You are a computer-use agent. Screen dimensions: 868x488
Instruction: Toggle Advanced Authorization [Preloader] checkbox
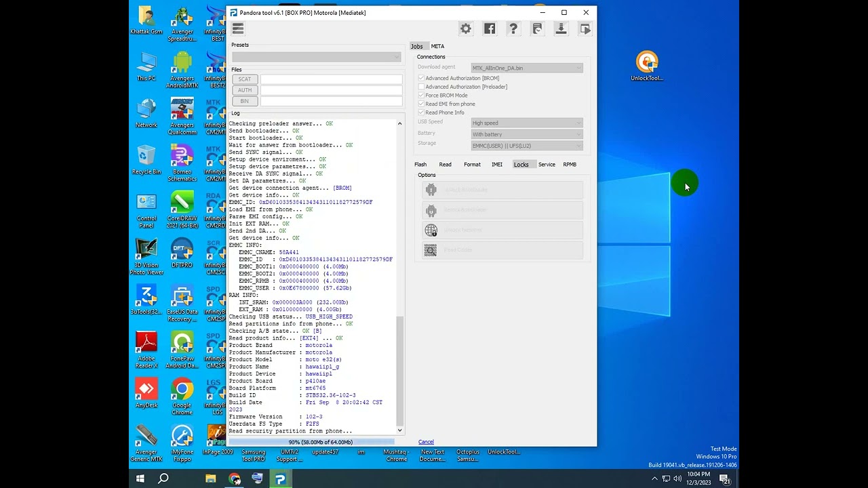tap(421, 87)
